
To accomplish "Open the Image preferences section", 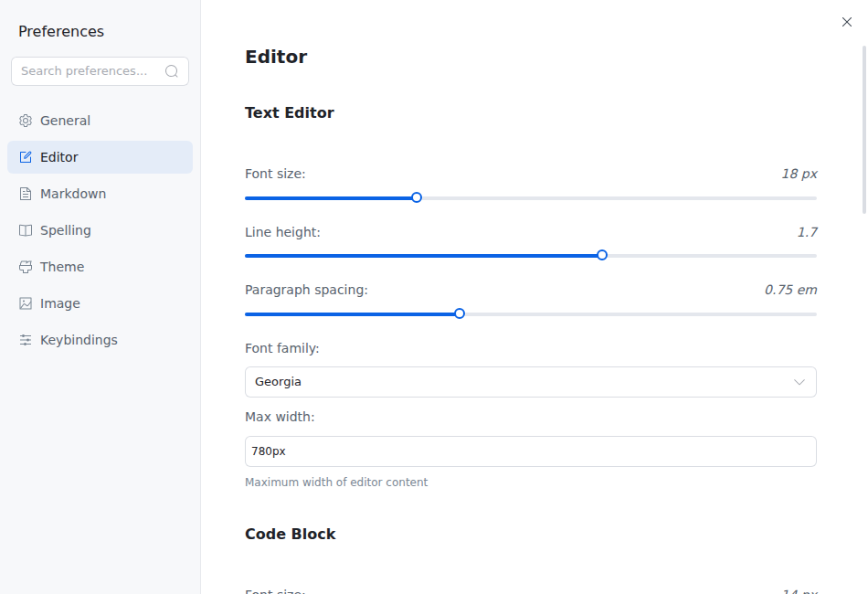I will point(100,303).
